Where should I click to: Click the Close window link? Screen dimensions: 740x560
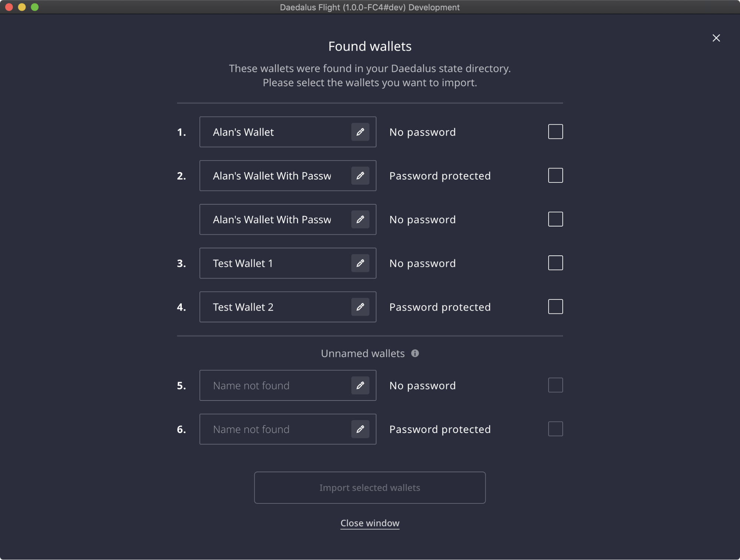coord(370,523)
